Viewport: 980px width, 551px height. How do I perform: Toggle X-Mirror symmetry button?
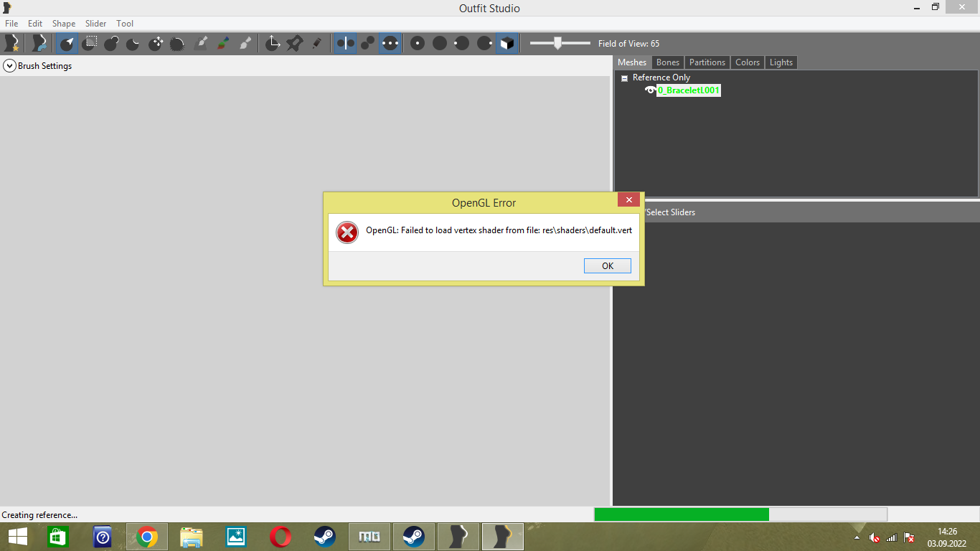coord(345,43)
